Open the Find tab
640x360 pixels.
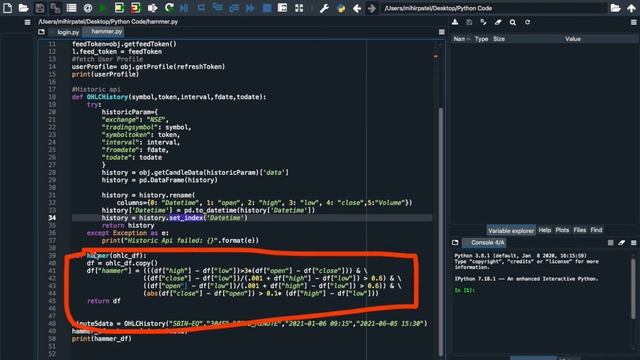[x=596, y=230]
